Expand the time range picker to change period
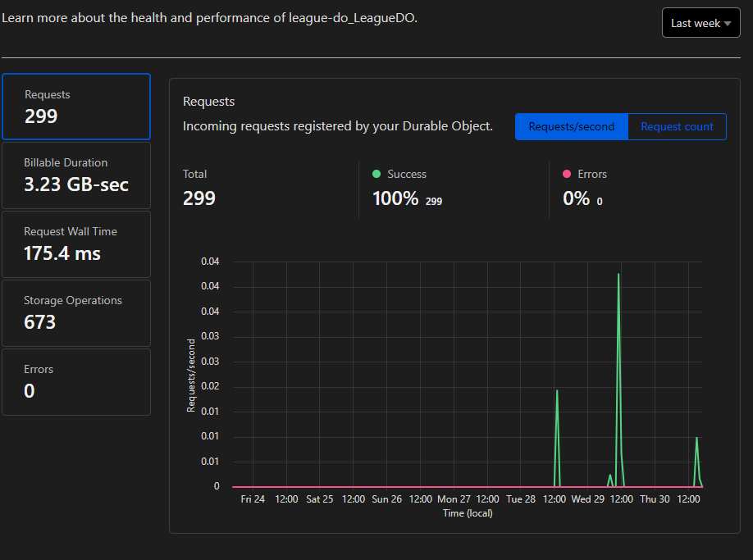The height and width of the screenshot is (560, 753). [x=701, y=22]
